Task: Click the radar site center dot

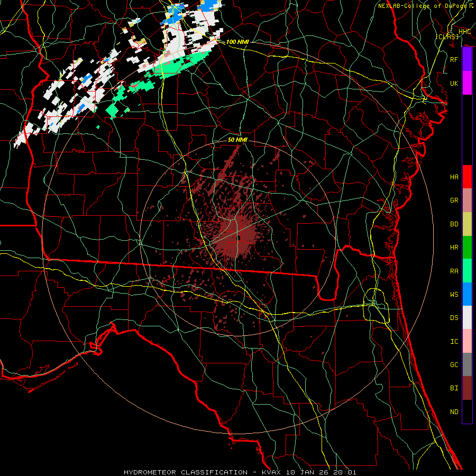Action: (239, 237)
